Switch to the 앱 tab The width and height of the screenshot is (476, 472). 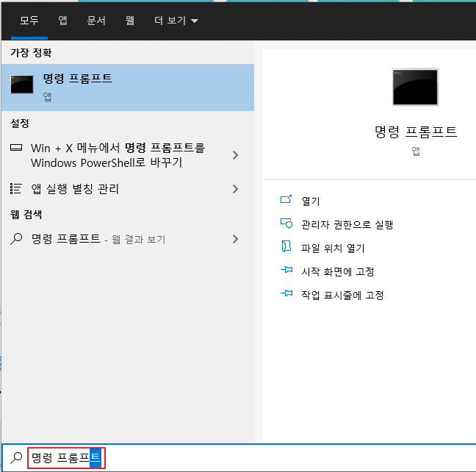point(63,21)
